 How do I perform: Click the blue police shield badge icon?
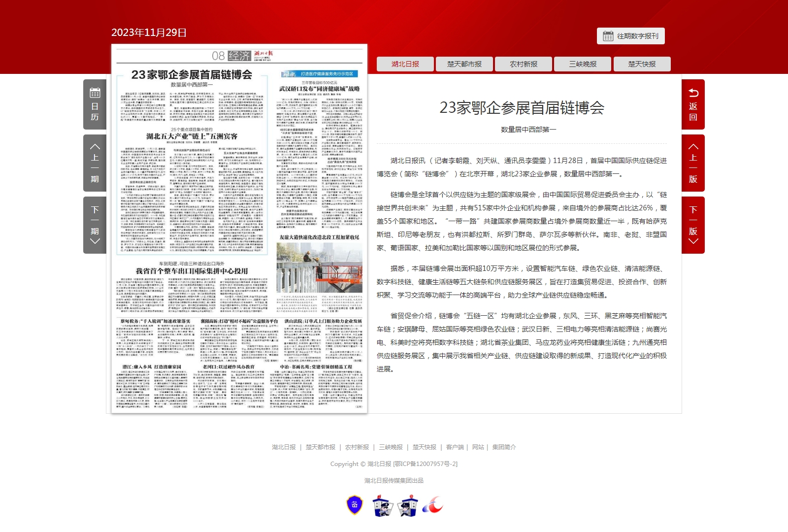[x=355, y=505]
